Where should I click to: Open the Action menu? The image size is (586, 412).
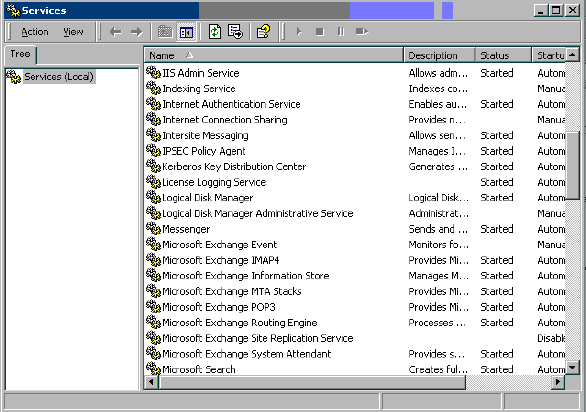pos(35,32)
